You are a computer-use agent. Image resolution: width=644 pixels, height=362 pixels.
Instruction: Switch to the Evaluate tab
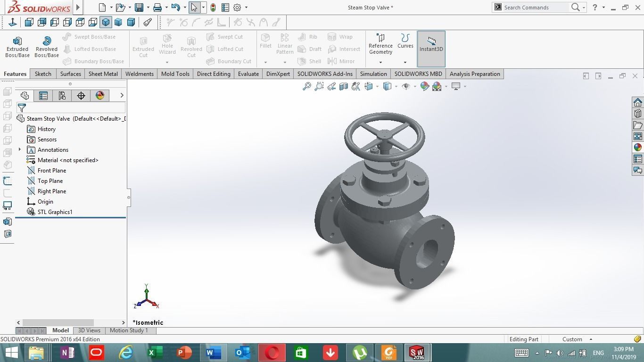pyautogui.click(x=248, y=74)
